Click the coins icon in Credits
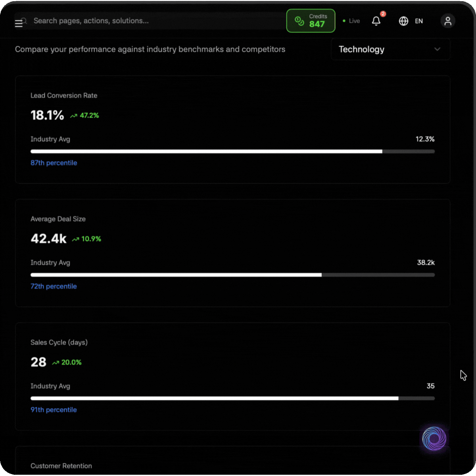Viewport: 476px width, 476px height. coord(299,21)
